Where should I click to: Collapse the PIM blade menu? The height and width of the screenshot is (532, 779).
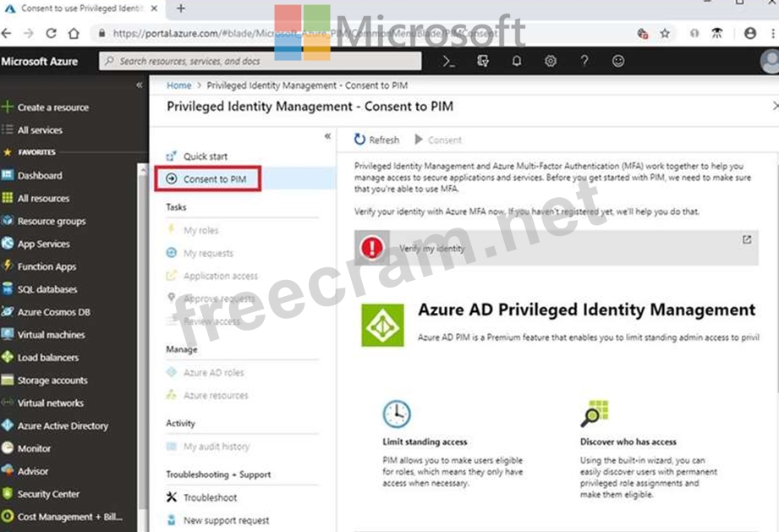(327, 136)
